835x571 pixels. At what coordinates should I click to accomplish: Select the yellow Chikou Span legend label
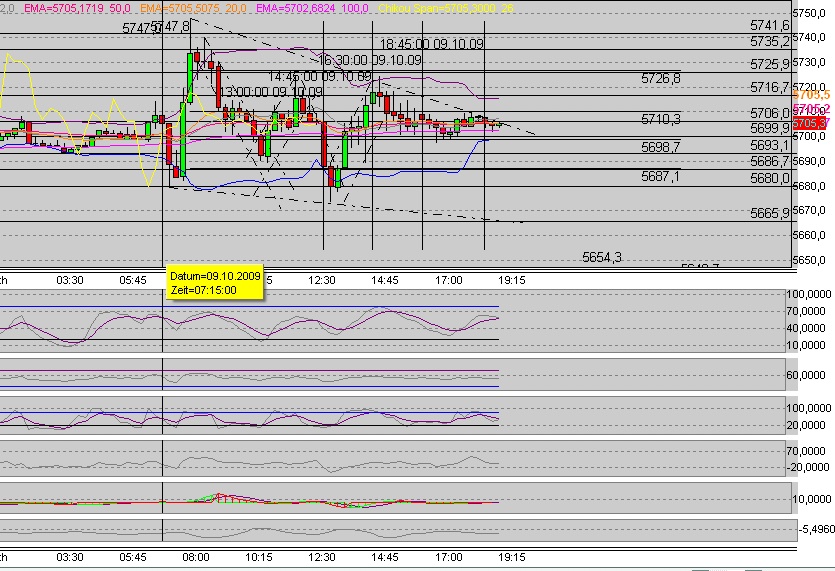click(446, 9)
